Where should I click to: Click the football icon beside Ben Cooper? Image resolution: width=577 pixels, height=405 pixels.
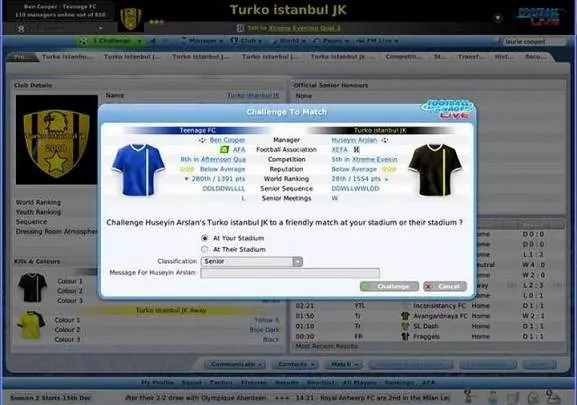202,140
